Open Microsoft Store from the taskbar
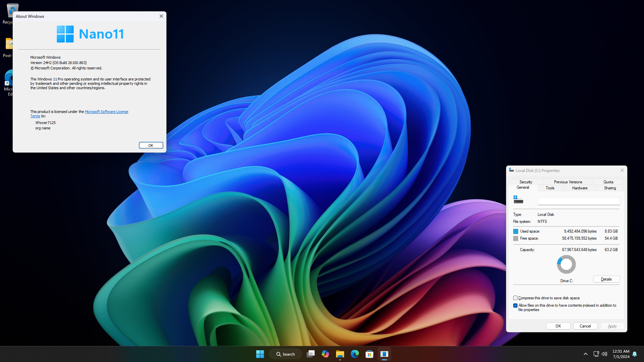Viewport: 644px width, 362px height. click(369, 354)
